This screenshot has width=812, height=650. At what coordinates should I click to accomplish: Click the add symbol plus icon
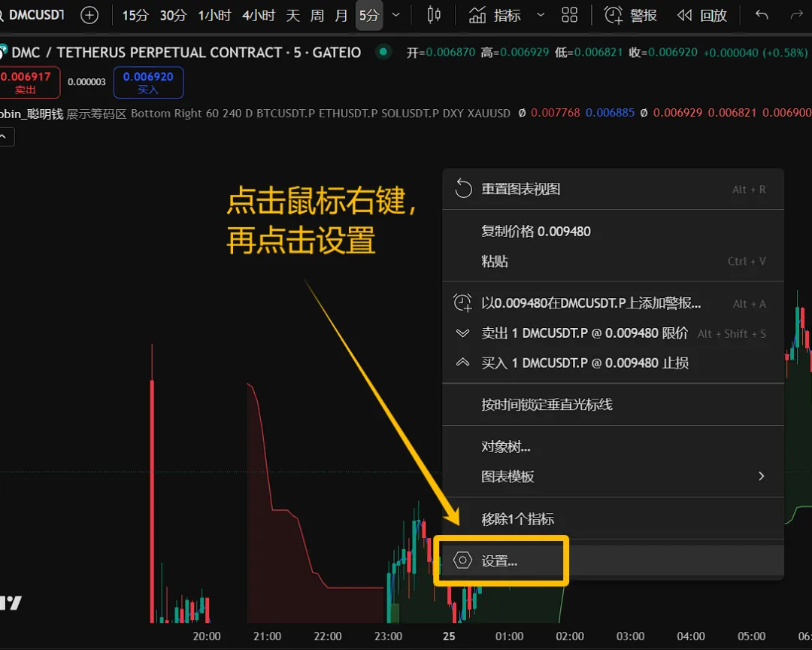[x=89, y=15]
